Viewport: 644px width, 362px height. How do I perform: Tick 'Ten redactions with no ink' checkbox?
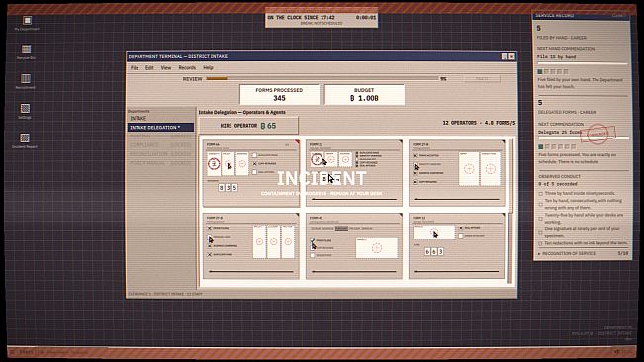point(541,243)
